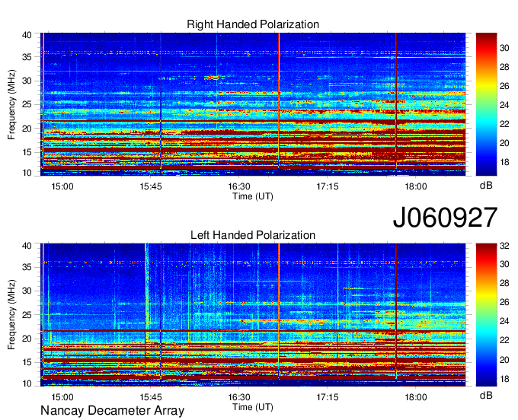Click the 35 MHz tick label on the top plot
The height and width of the screenshot is (420, 518).
pyautogui.click(x=27, y=57)
